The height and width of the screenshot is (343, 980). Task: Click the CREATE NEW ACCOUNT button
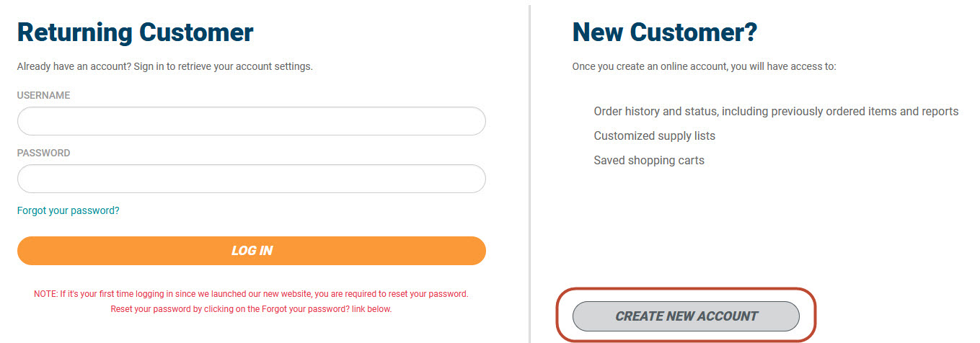point(686,316)
